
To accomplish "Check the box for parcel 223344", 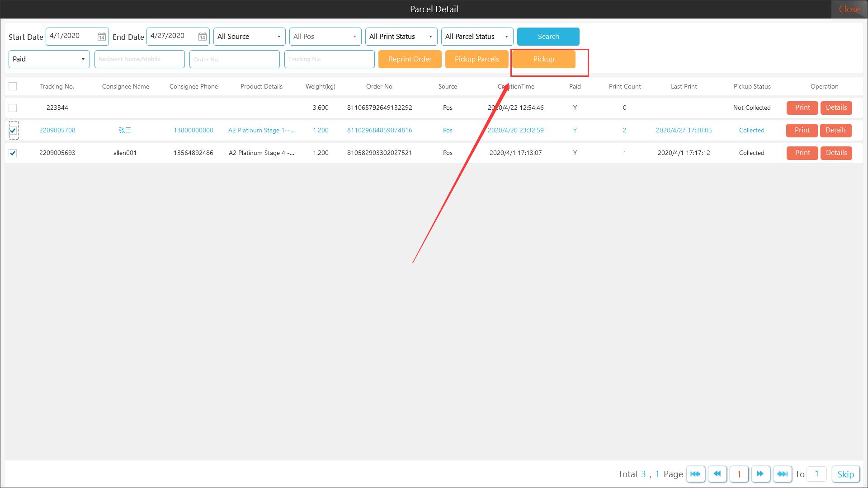I will (x=13, y=108).
